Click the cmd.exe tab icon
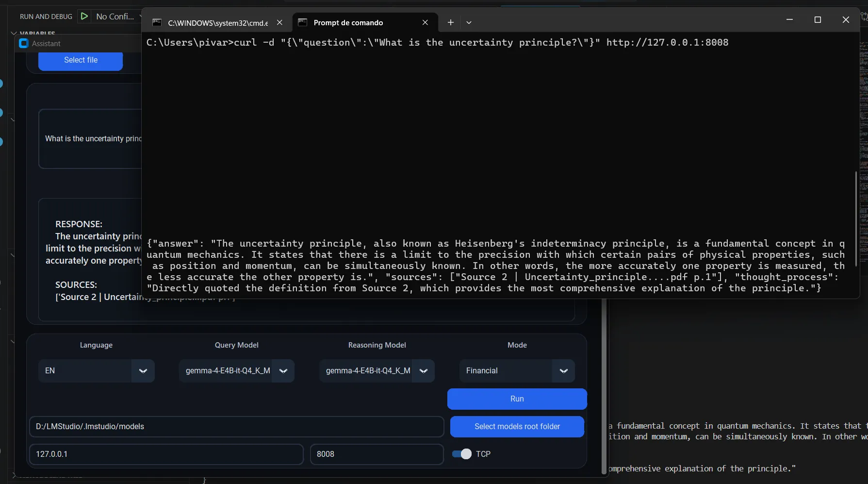This screenshot has width=868, height=484. point(157,22)
